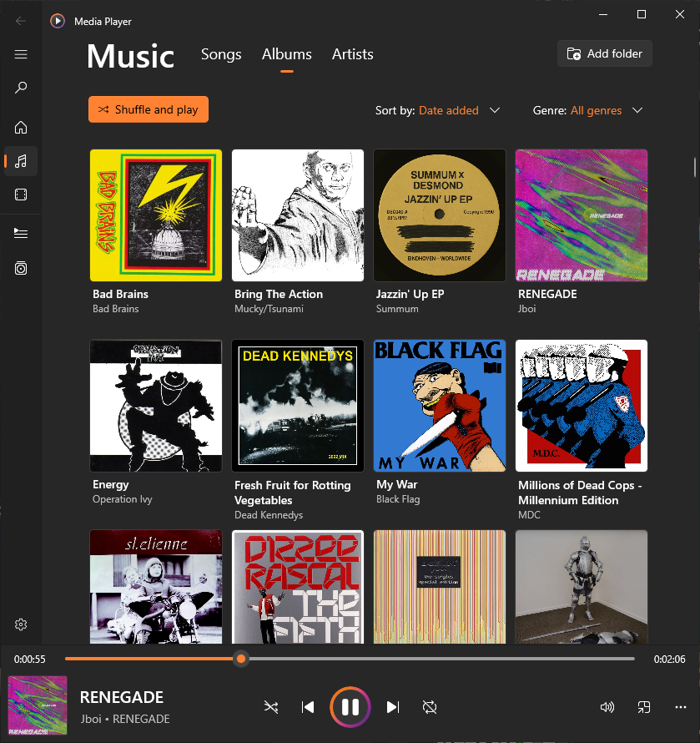Open more options ellipsis menu
The width and height of the screenshot is (700, 743).
(x=681, y=707)
